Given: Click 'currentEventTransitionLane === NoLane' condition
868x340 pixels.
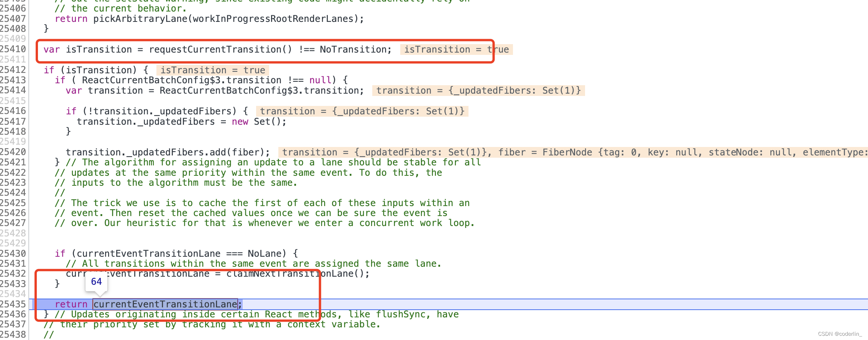Looking at the screenshot, I should coord(179,254).
